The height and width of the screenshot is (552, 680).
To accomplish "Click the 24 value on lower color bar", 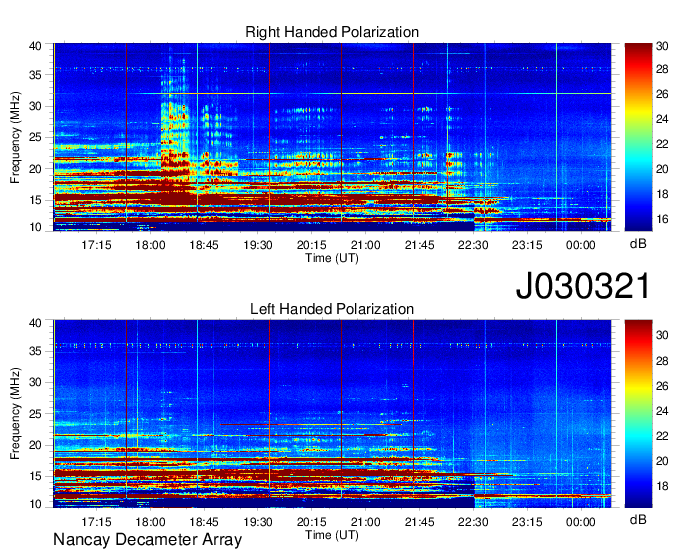I will click(662, 411).
